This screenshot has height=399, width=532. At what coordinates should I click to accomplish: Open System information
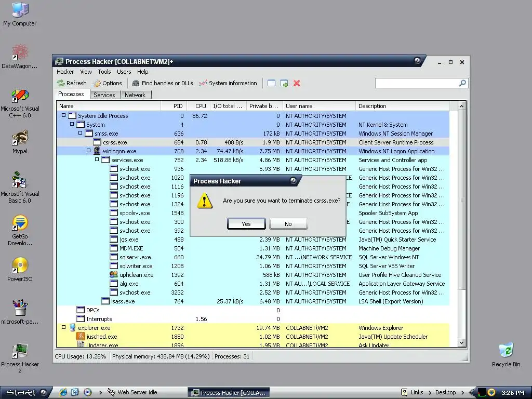pyautogui.click(x=228, y=83)
